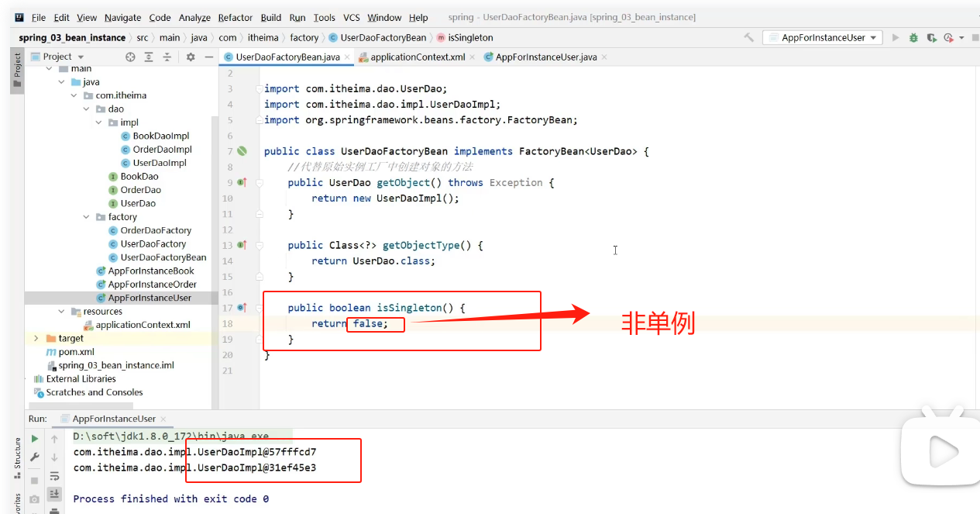Image resolution: width=980 pixels, height=514 pixels.
Task: Click the top toolbar Run arrow
Action: [x=896, y=37]
